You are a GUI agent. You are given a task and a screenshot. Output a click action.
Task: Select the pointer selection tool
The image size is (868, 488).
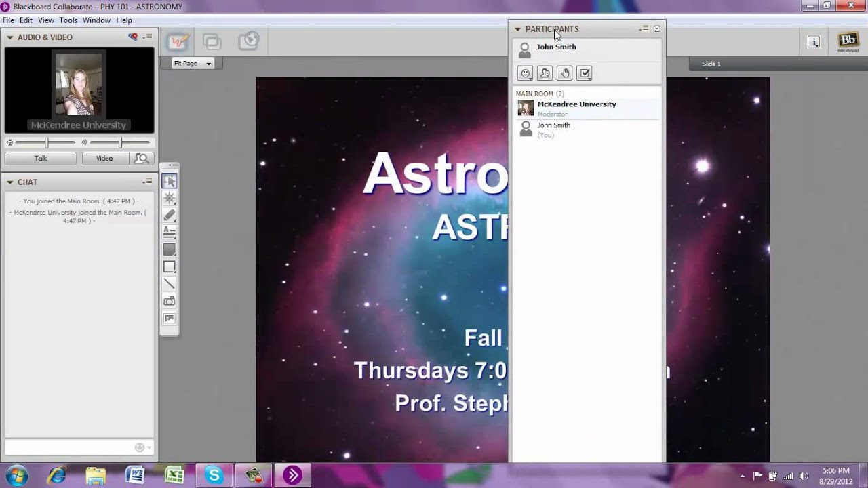coord(170,181)
